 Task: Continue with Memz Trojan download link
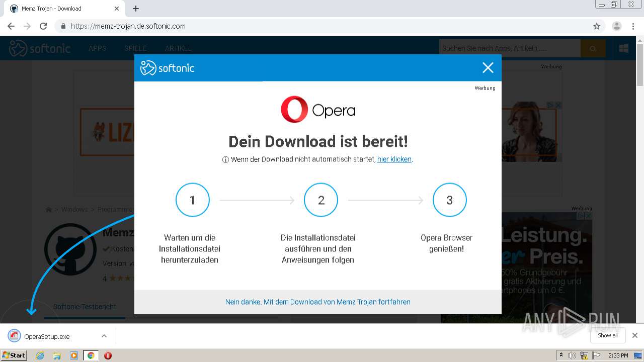tap(318, 302)
